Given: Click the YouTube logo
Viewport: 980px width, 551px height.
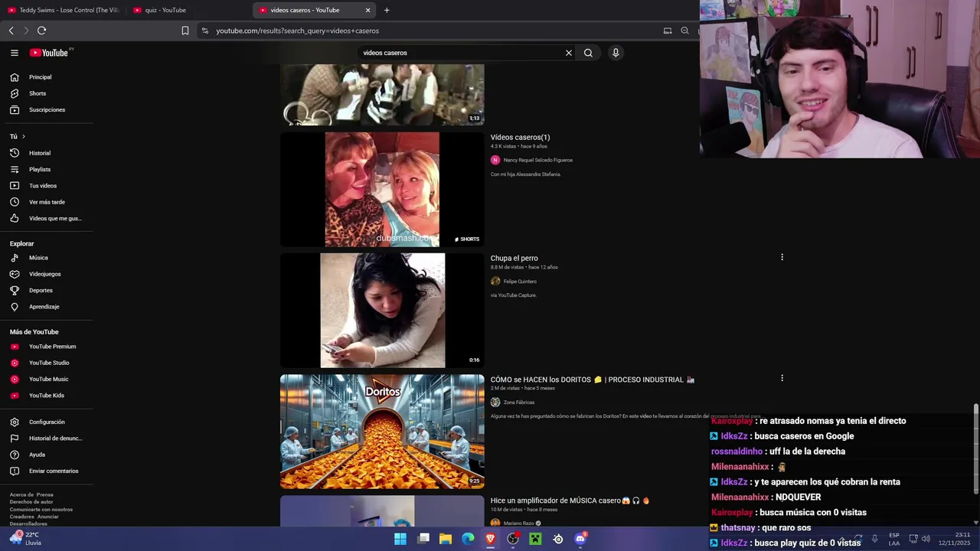Looking at the screenshot, I should click(x=49, y=53).
